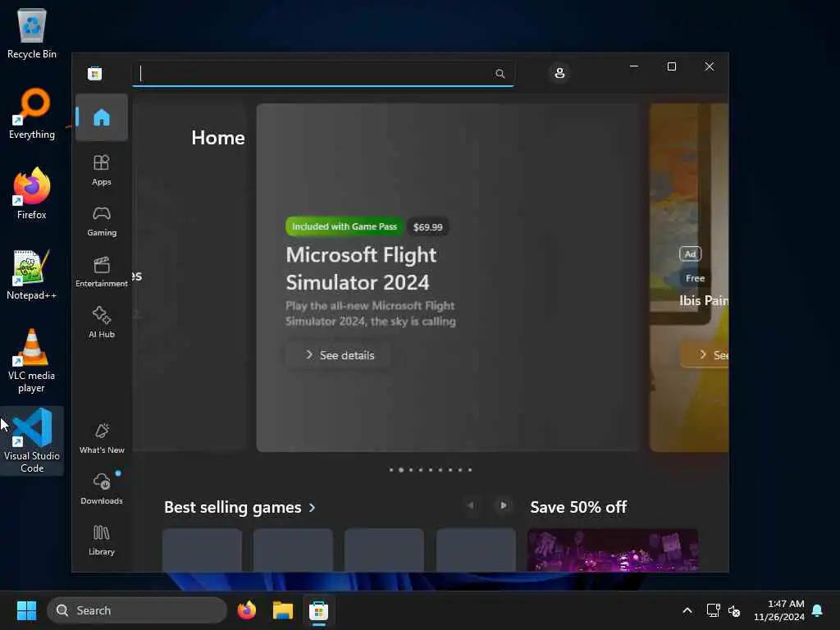
Task: Open the clock showing 1:47 AM
Action: [x=779, y=610]
